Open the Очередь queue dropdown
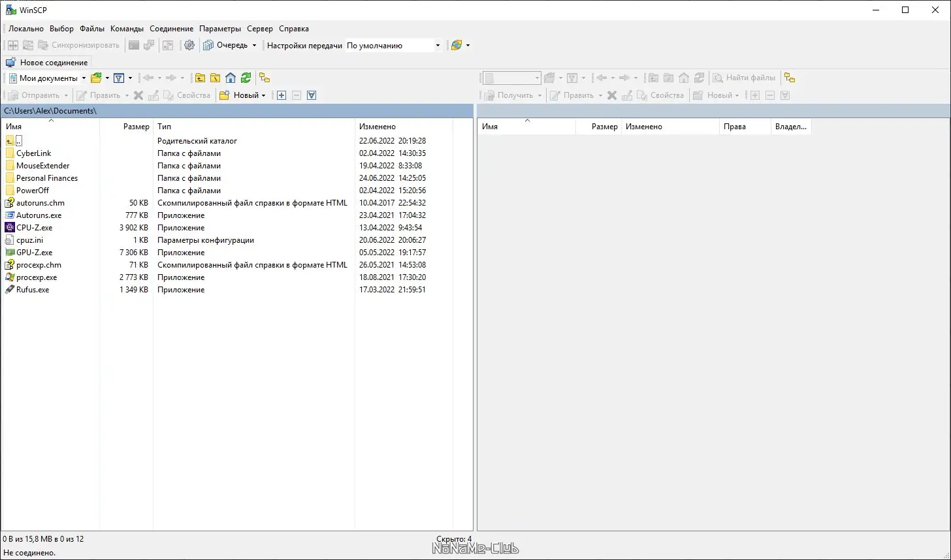This screenshot has width=951, height=560. [254, 46]
